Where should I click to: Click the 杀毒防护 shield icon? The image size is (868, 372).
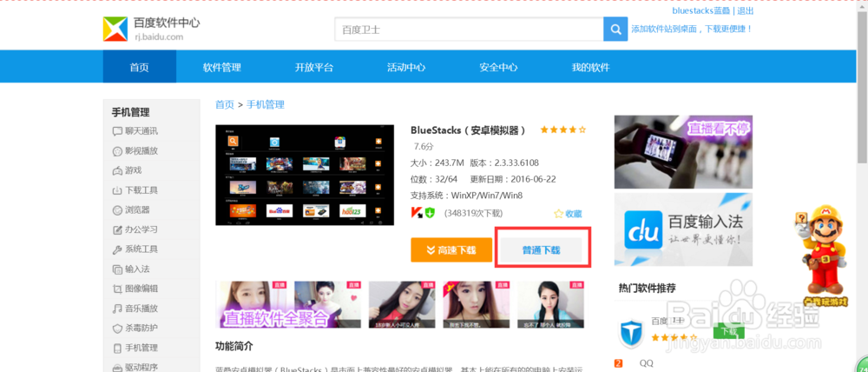(x=117, y=329)
